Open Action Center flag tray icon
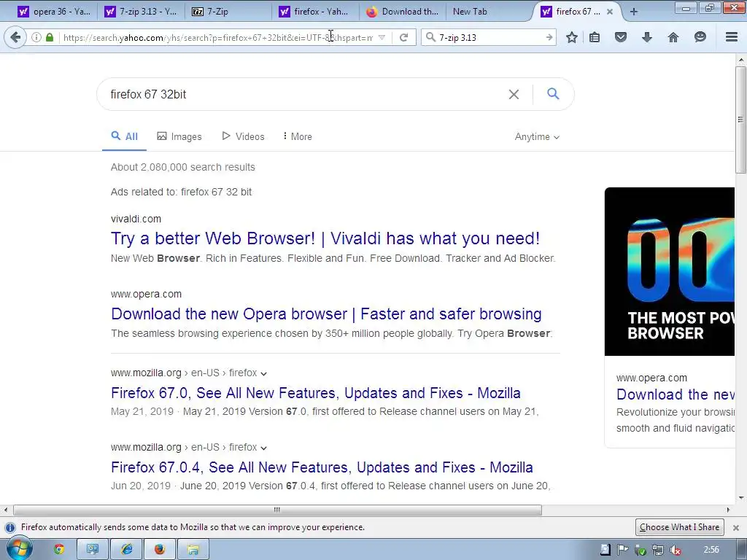Viewport: 747px width, 560px height. click(622, 550)
